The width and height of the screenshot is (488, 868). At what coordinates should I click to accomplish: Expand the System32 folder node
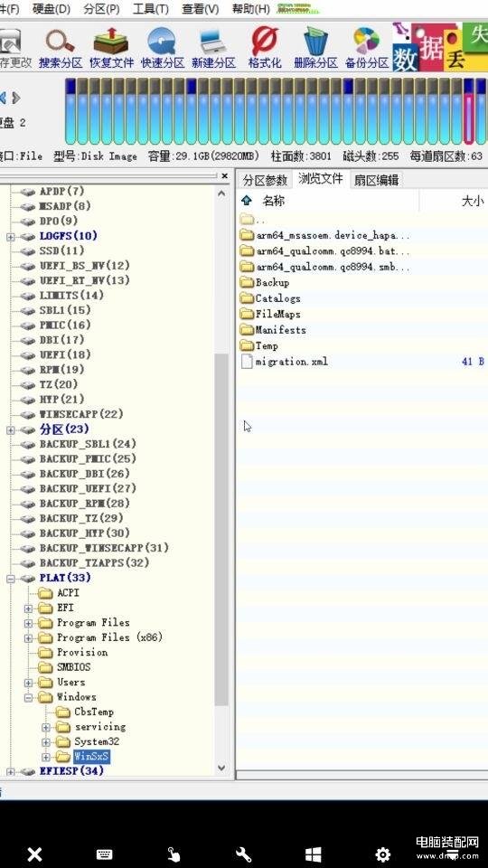point(46,741)
